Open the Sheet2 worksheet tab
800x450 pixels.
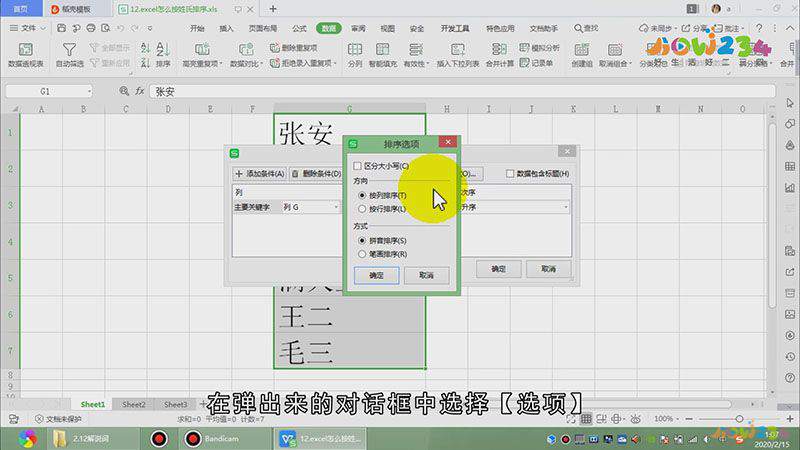click(x=134, y=404)
